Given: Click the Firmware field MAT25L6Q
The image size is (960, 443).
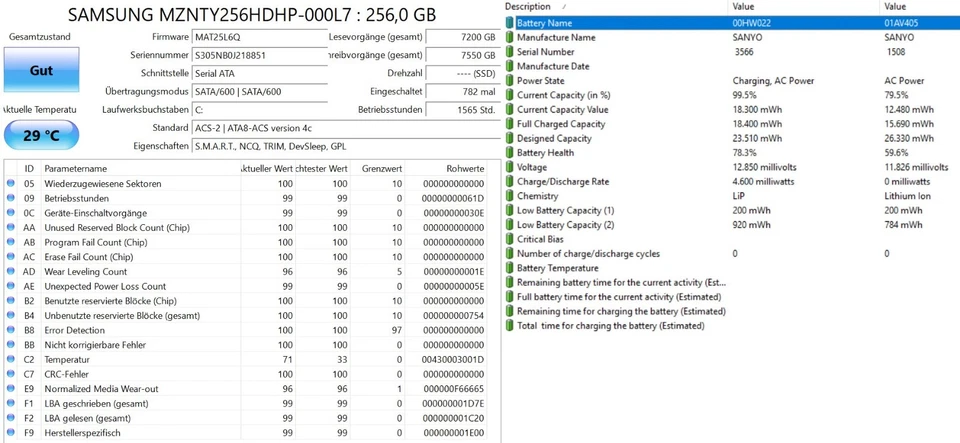Looking at the screenshot, I should tap(260, 37).
